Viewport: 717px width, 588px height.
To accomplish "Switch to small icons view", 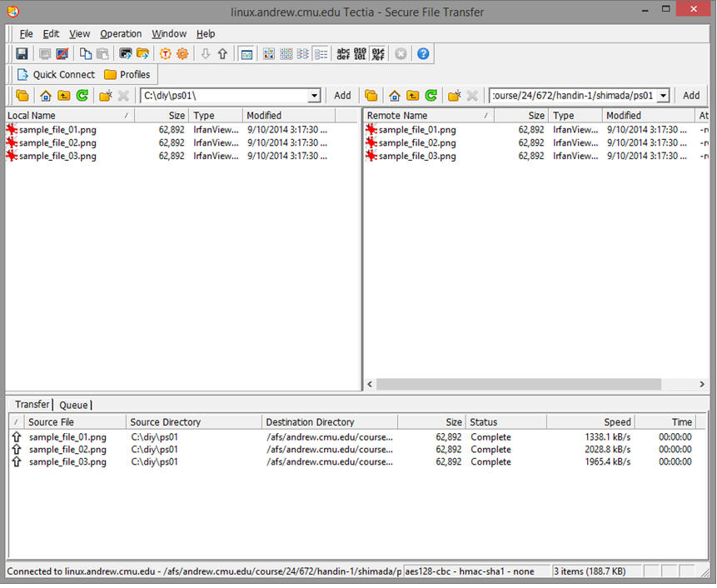I will pos(286,54).
